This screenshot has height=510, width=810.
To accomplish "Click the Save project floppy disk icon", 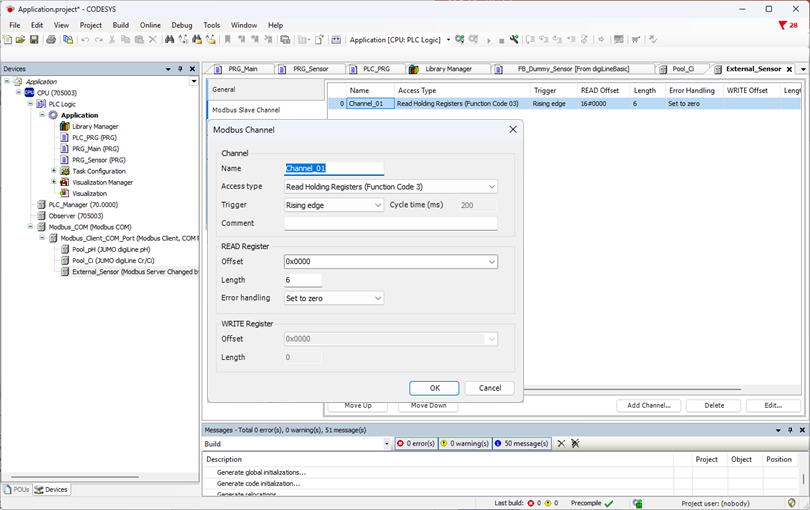I will coord(34,40).
